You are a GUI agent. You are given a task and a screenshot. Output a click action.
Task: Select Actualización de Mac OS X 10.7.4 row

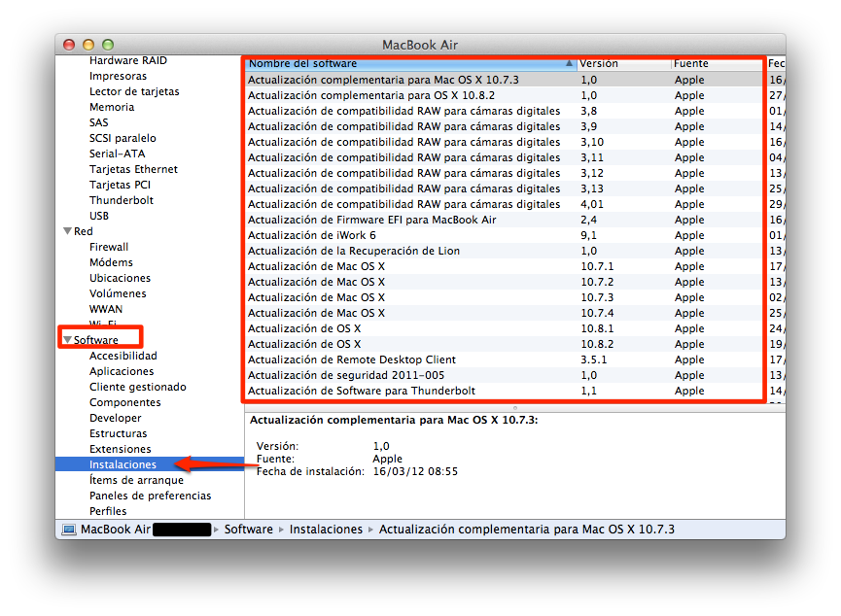[316, 313]
